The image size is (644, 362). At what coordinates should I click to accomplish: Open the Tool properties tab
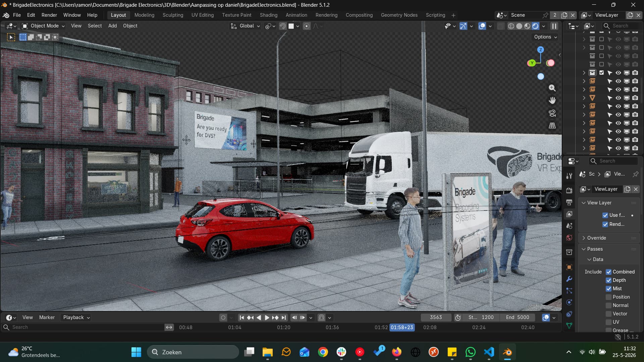(569, 176)
